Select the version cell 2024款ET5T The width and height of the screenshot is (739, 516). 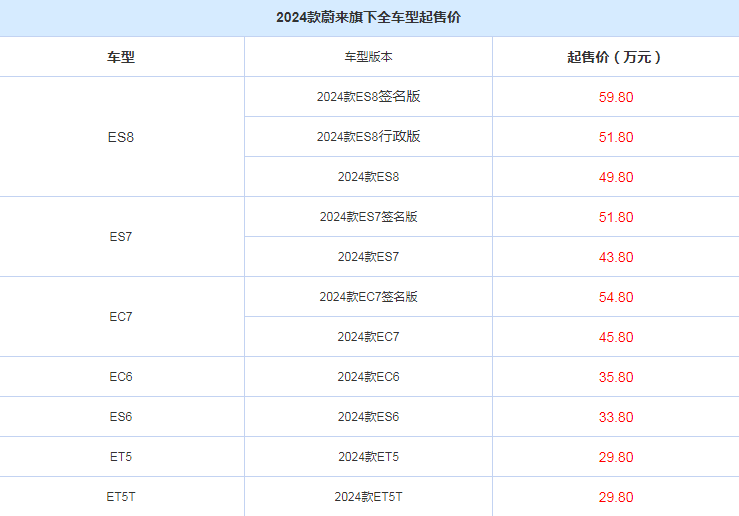coord(368,497)
